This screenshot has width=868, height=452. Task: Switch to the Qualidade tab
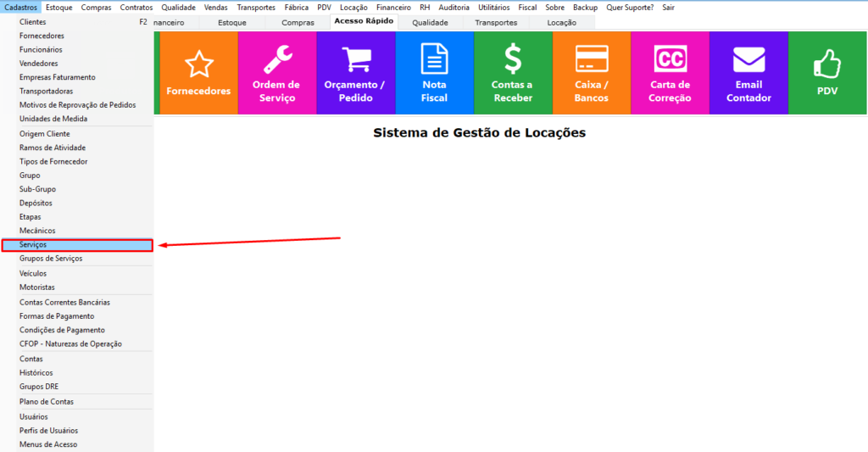coord(430,23)
